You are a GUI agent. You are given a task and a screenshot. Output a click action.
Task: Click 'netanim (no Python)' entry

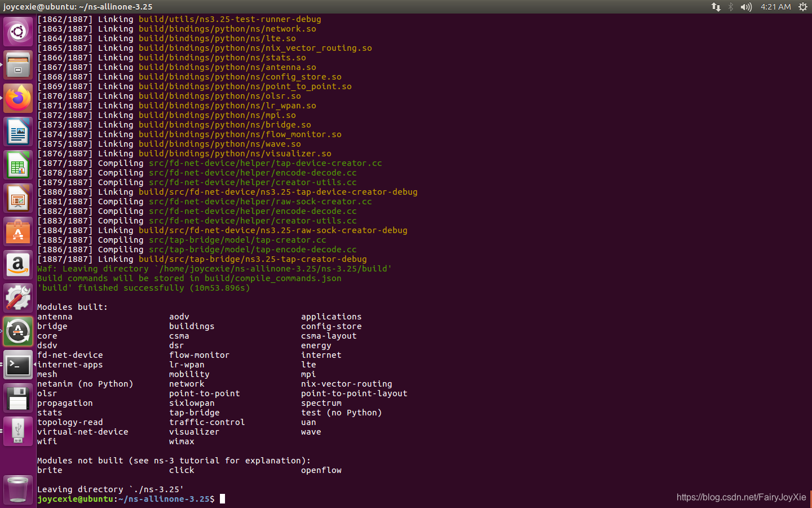pos(85,384)
